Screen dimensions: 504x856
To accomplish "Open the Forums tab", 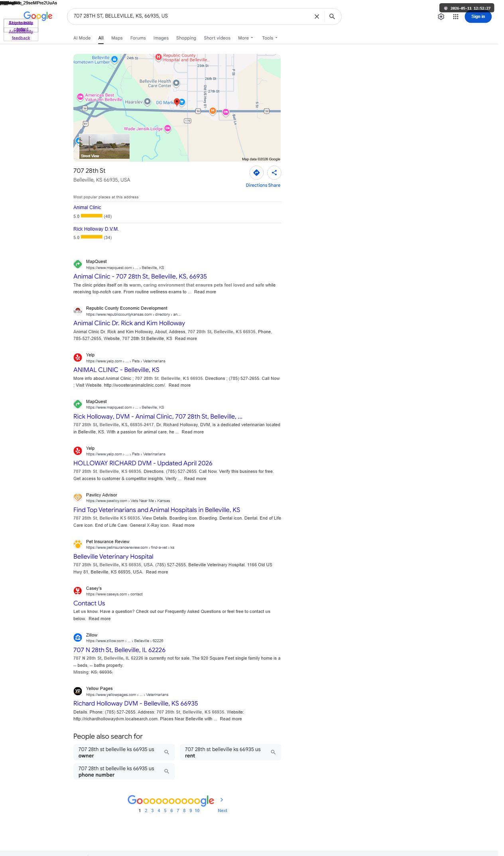I will 138,38.
